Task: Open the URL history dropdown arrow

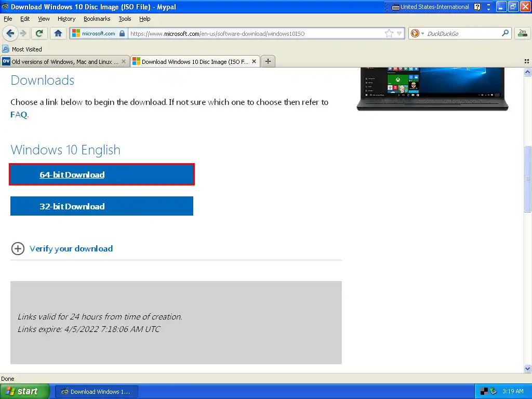Action: [x=400, y=33]
